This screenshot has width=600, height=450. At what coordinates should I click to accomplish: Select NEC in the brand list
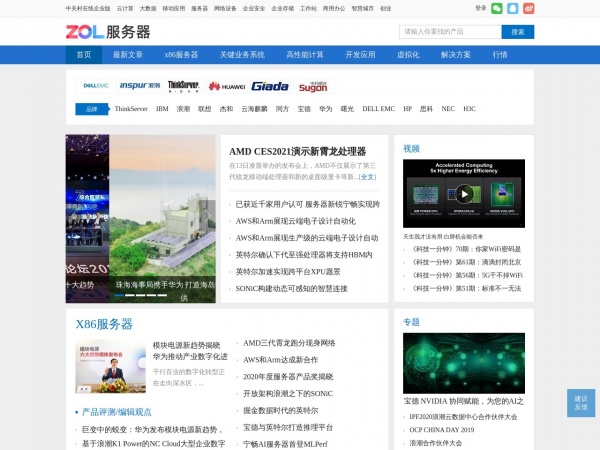click(448, 109)
